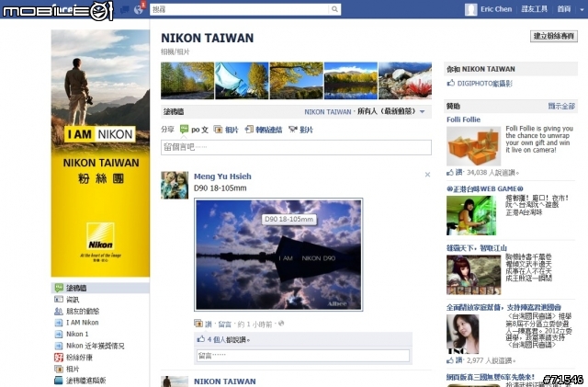Click the I AM NIKON cover image

click(x=100, y=154)
